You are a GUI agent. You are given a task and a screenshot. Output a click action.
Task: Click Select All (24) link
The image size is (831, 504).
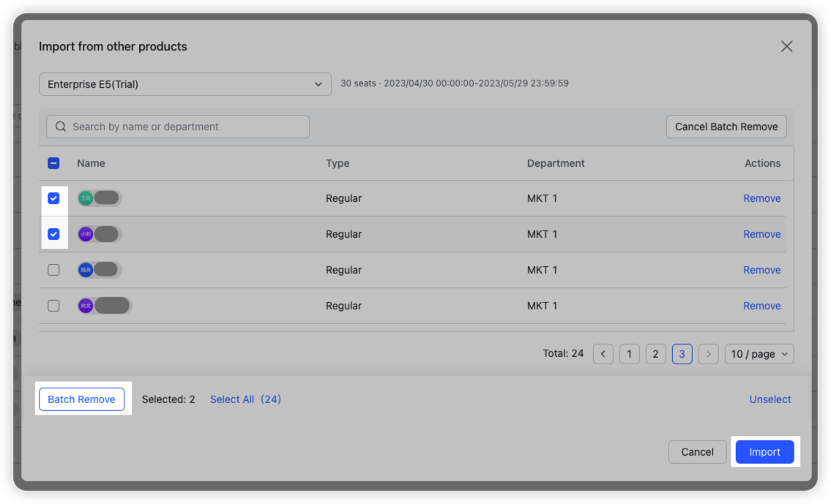pyautogui.click(x=245, y=399)
